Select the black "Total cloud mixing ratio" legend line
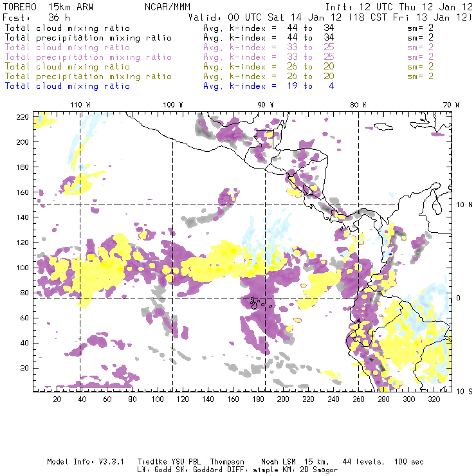476x476 pixels. (68, 28)
